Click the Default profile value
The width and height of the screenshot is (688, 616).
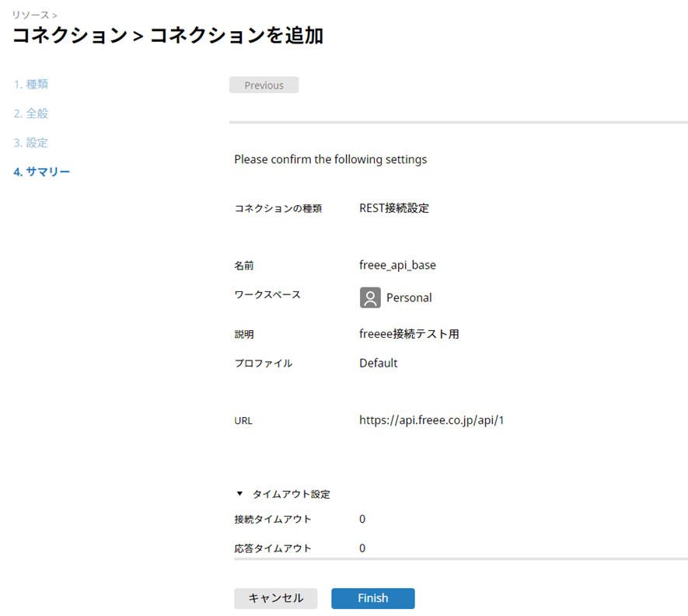coord(378,363)
